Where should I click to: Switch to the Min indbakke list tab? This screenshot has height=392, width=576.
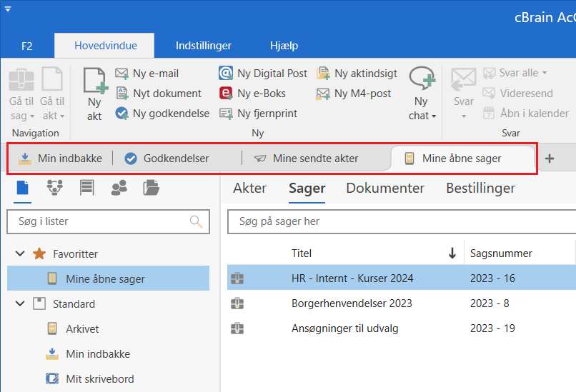(60, 159)
